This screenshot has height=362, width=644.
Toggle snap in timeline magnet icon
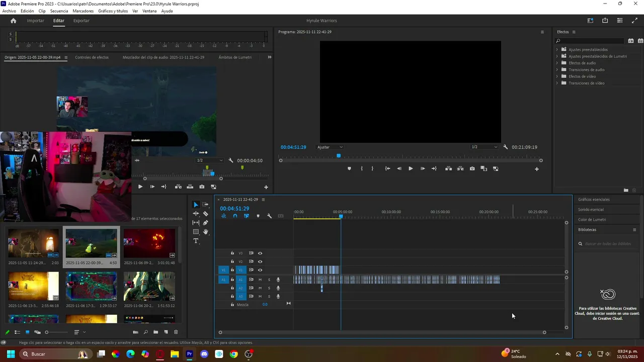235,216
